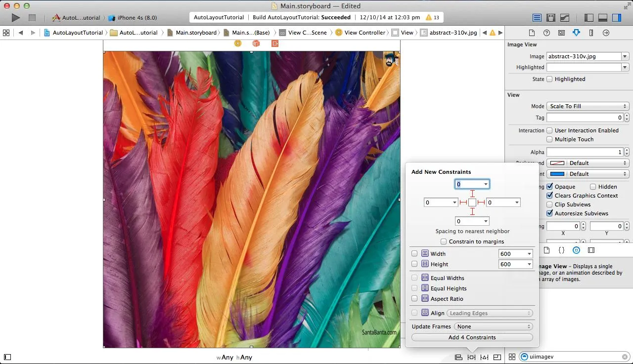Open the Identity inspector
Image resolution: width=633 pixels, height=364 pixels.
point(561,33)
